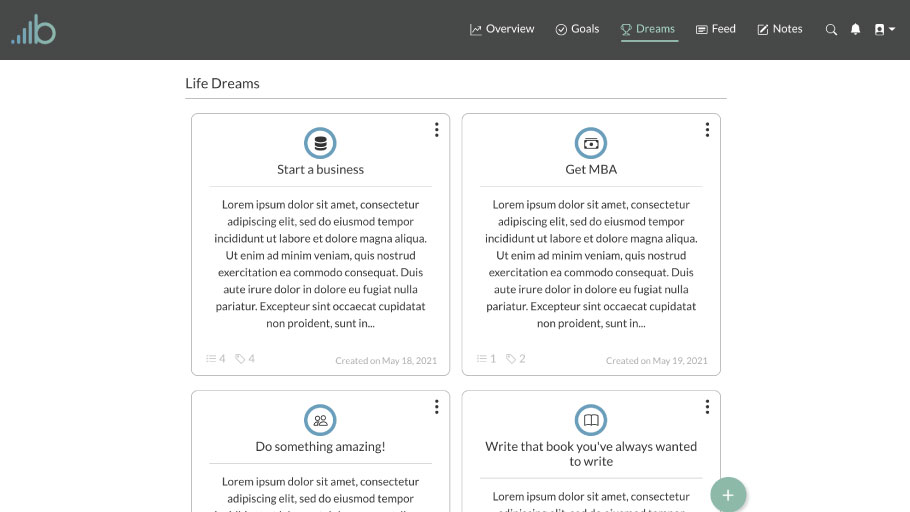The image size is (910, 512).
Task: Click the tag count icon on Start a business
Action: [241, 358]
